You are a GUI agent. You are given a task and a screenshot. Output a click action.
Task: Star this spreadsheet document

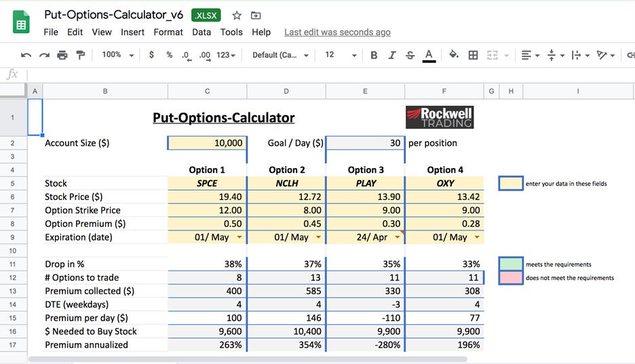(237, 15)
